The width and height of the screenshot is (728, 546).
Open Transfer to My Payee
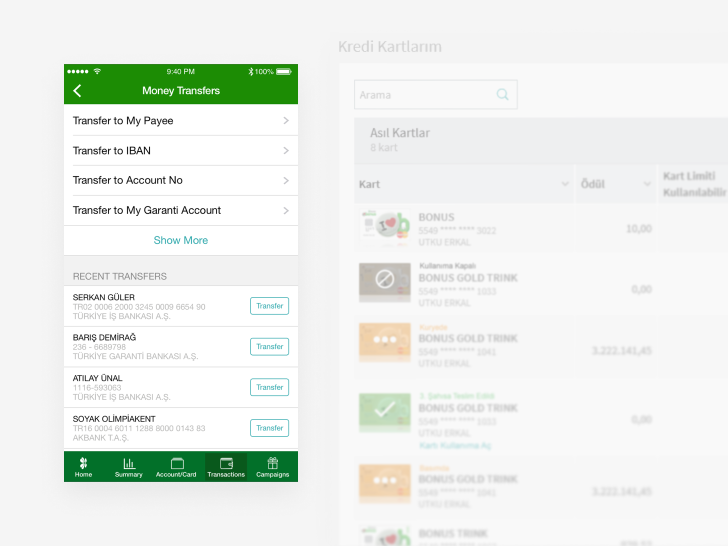tap(181, 120)
